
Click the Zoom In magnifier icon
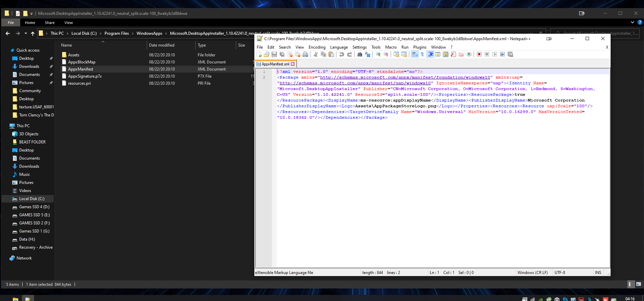point(378,54)
